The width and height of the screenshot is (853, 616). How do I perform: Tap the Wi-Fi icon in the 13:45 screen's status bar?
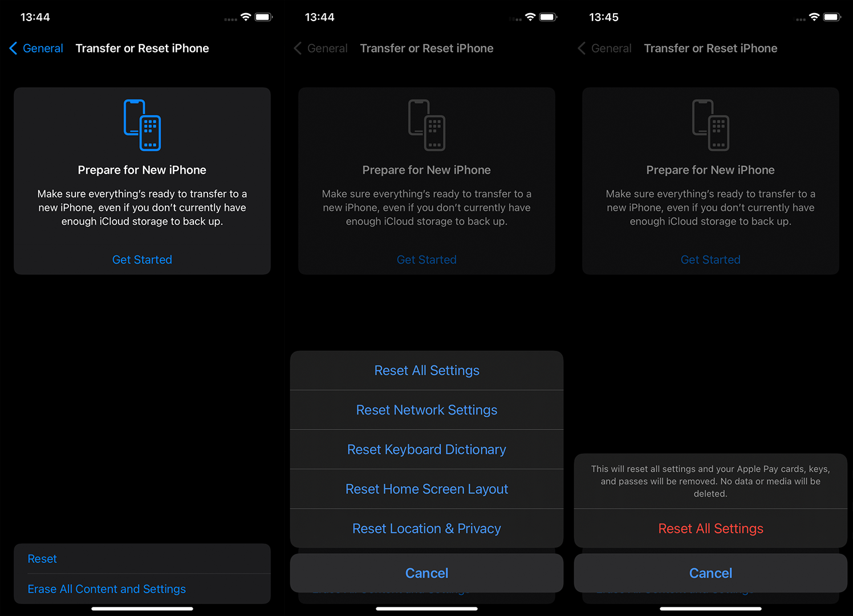(814, 17)
